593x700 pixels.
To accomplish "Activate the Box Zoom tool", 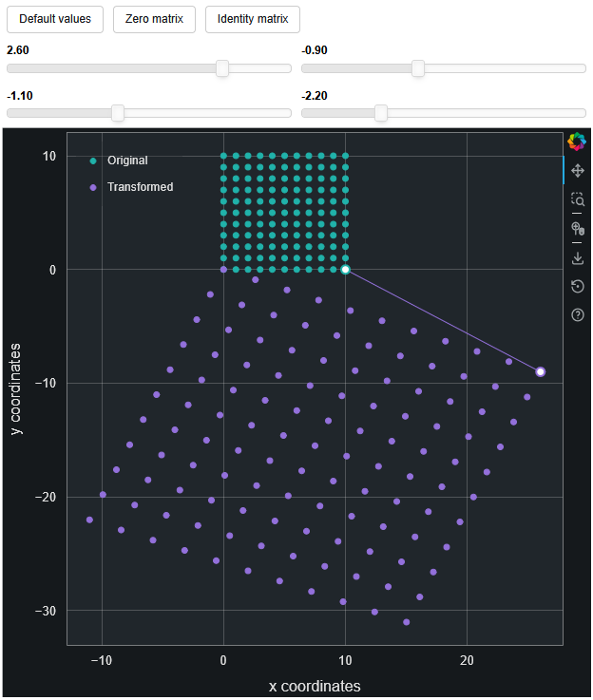I will [x=577, y=199].
